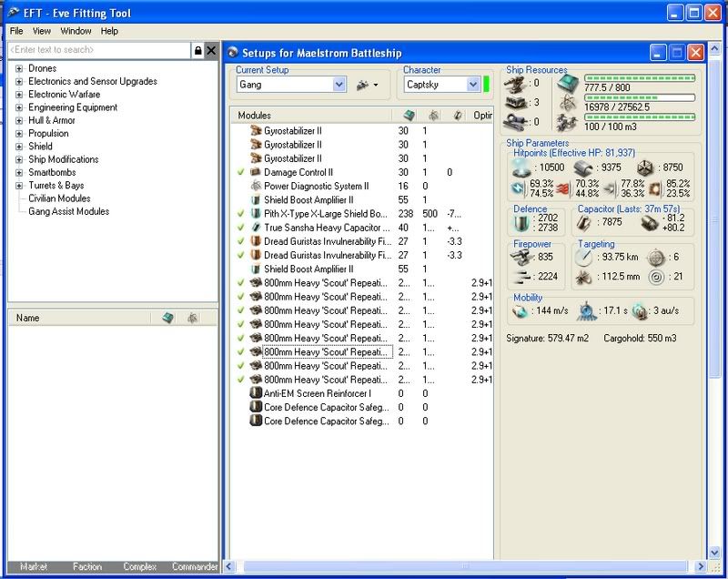Switch to the Market tab
728x579 pixels.
(x=34, y=566)
